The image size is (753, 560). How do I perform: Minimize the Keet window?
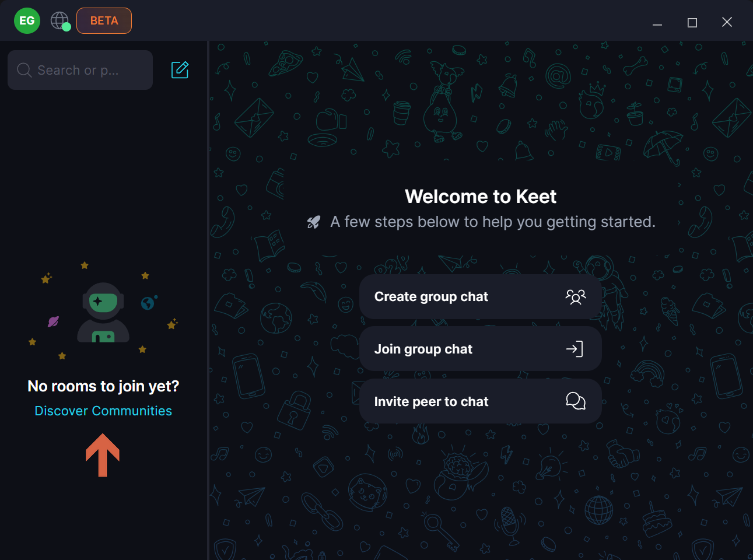(x=657, y=22)
